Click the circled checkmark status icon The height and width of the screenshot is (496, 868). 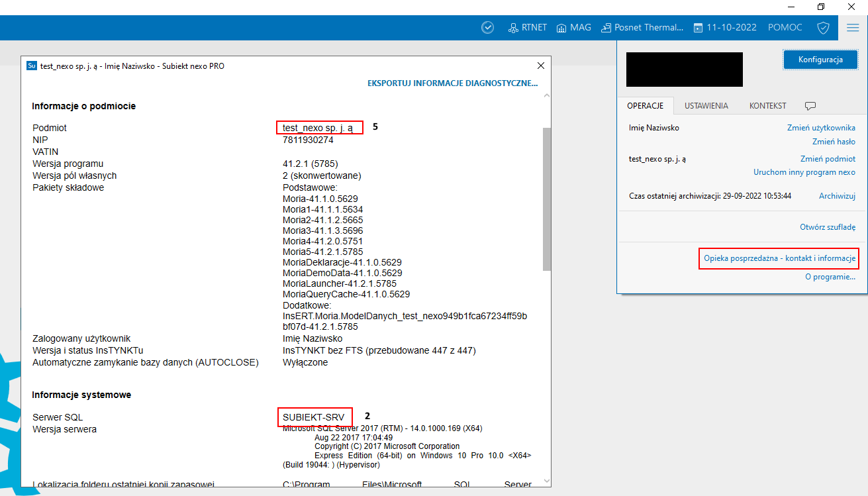[x=488, y=28]
